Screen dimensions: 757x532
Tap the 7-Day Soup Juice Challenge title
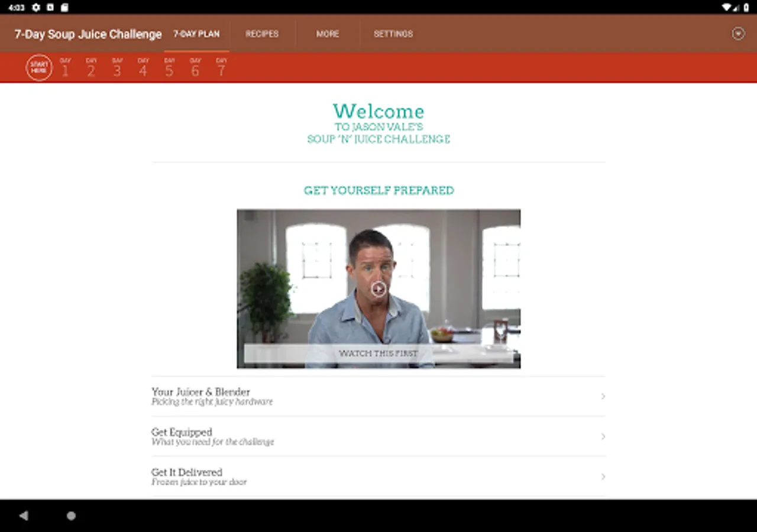[88, 34]
